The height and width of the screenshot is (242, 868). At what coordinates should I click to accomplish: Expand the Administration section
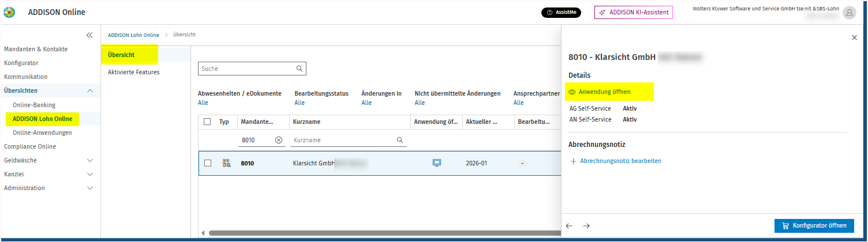tap(90, 188)
